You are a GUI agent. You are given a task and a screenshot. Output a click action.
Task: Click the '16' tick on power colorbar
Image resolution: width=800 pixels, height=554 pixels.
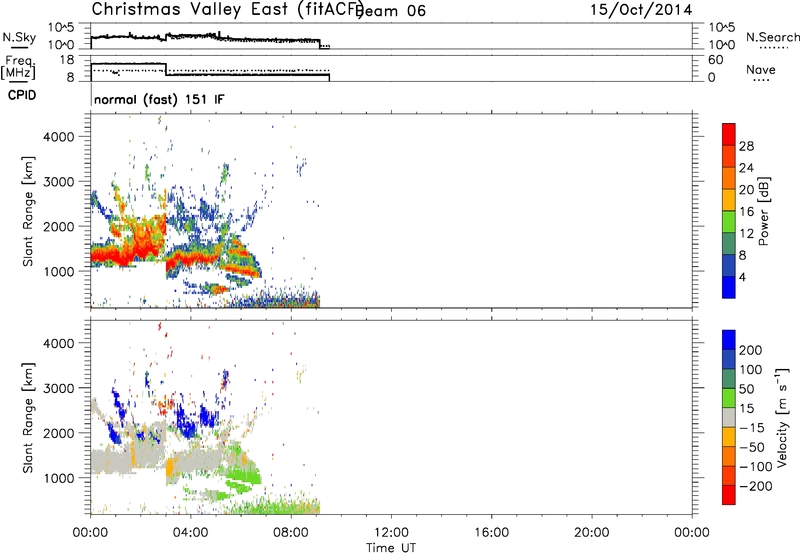(746, 212)
